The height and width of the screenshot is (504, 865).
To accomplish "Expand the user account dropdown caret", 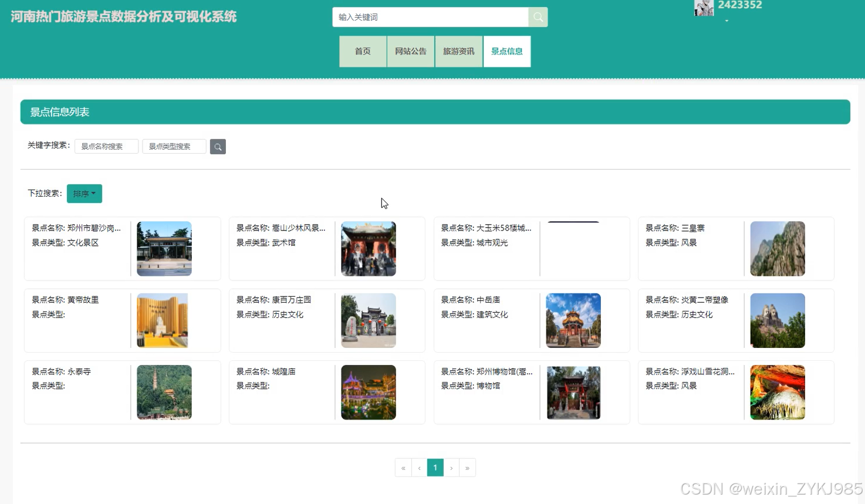I will (726, 20).
